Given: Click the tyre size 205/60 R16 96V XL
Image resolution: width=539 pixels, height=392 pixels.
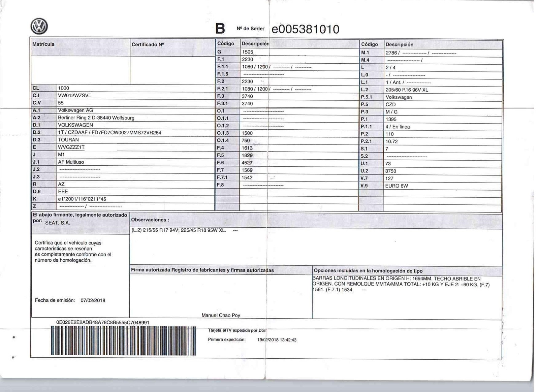Looking at the screenshot, I should pyautogui.click(x=407, y=90).
